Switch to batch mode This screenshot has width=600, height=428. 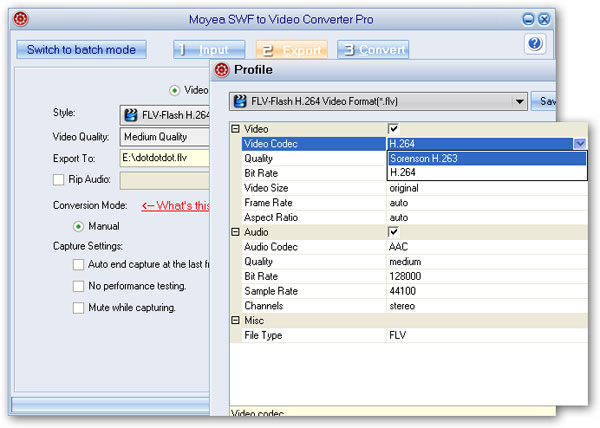[x=81, y=50]
